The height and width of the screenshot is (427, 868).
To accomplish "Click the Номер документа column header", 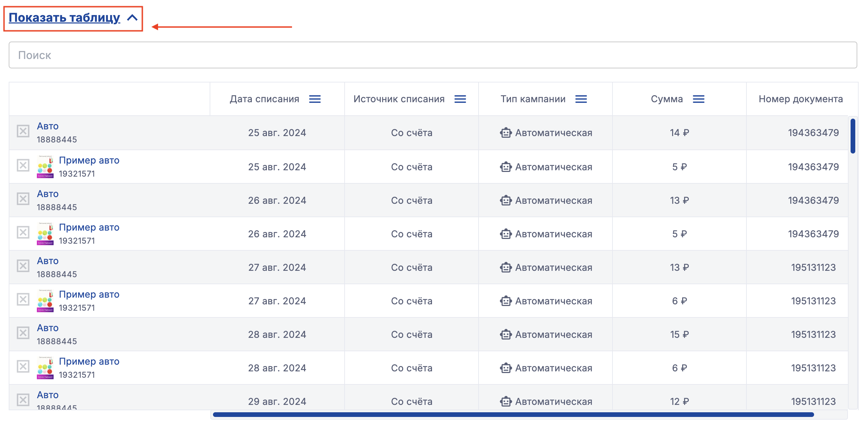I will (x=800, y=99).
